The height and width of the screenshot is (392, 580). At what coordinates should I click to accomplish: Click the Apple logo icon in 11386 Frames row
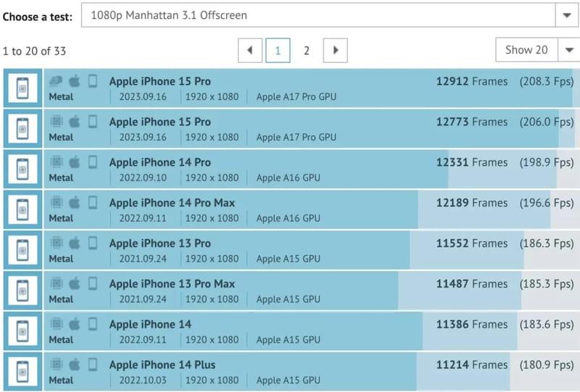75,324
